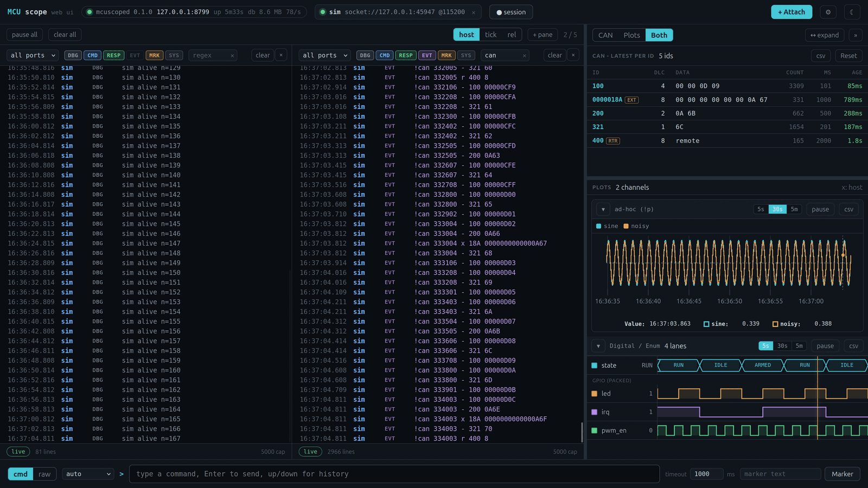Toggle DBG filter in left pane

tap(73, 55)
